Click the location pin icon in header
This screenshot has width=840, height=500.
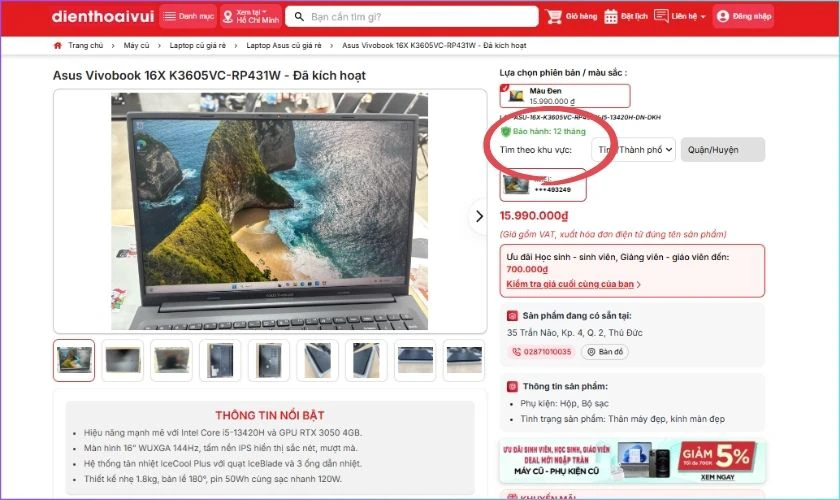(228, 17)
